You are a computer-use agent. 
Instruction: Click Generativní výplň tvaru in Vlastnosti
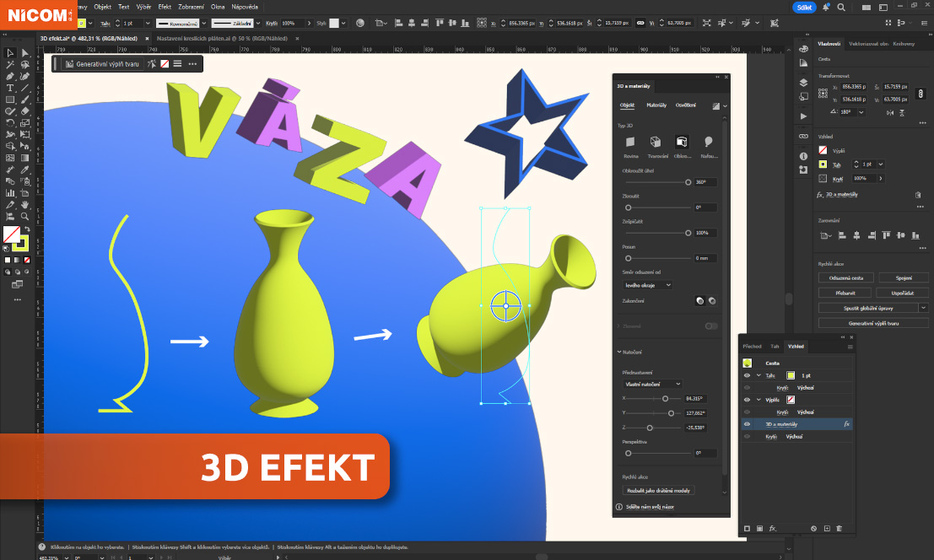tap(873, 323)
